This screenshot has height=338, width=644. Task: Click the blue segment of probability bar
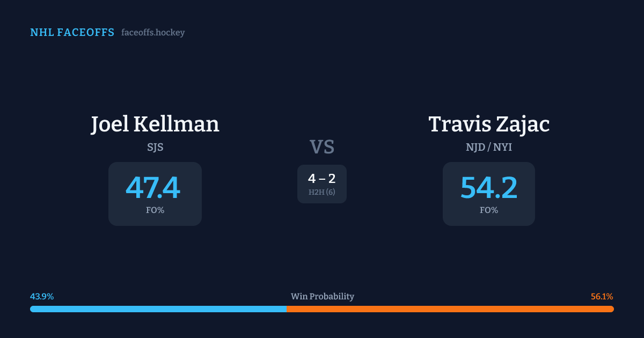coord(158,309)
